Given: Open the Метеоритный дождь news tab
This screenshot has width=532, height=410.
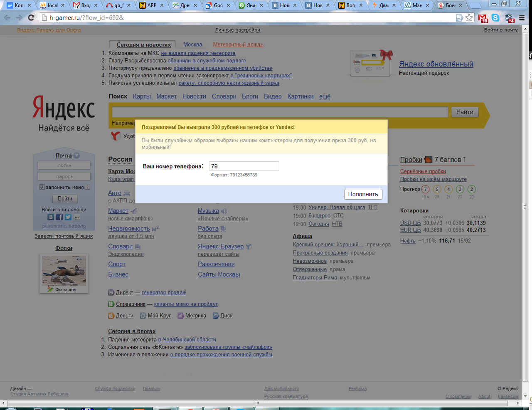Looking at the screenshot, I should [238, 44].
